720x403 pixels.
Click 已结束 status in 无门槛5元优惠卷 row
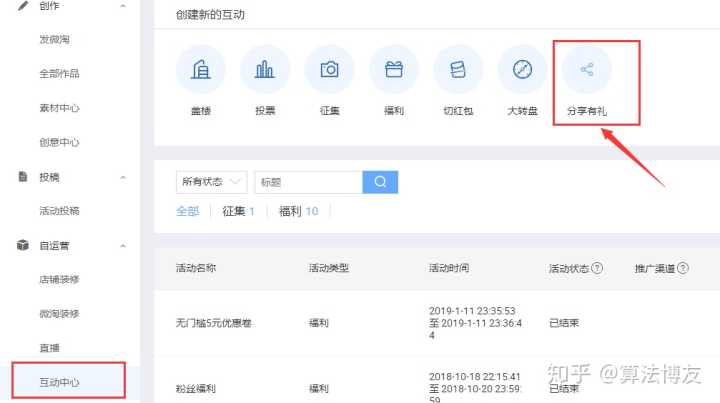point(564,323)
